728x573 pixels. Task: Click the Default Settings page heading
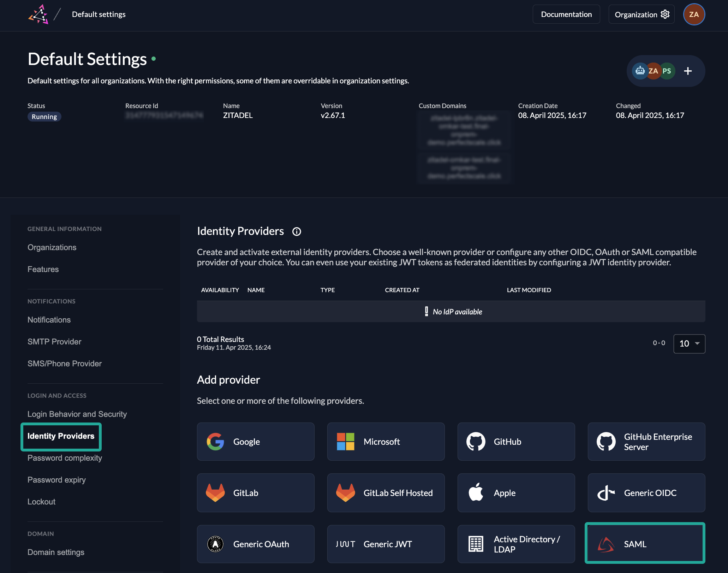[87, 59]
